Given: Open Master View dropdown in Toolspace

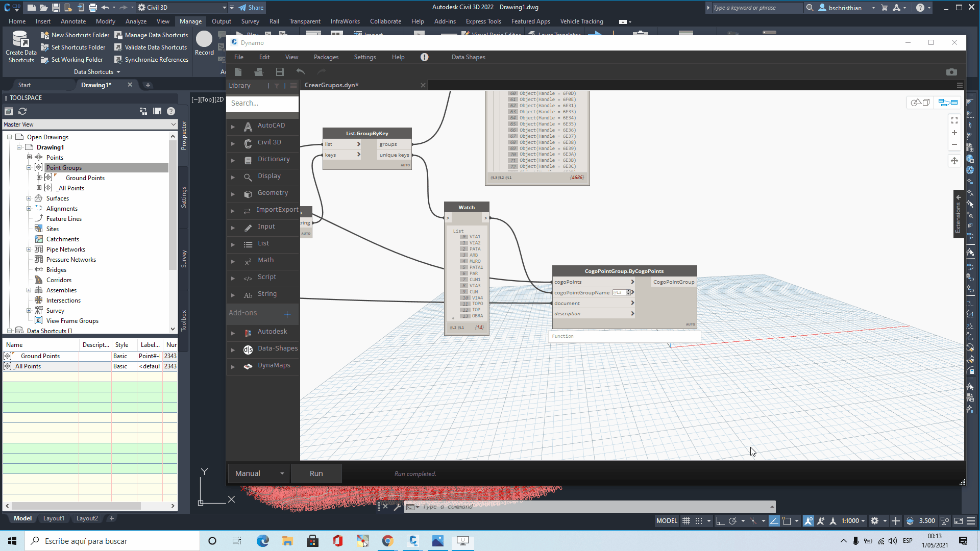Looking at the screenshot, I should [90, 124].
